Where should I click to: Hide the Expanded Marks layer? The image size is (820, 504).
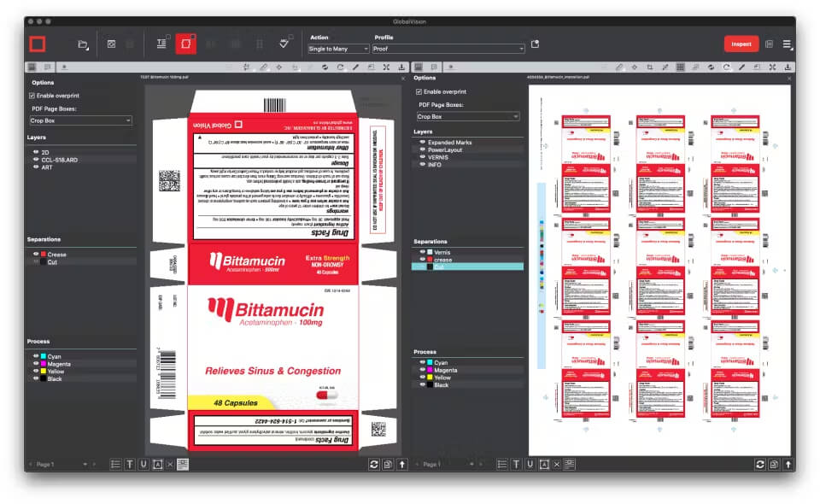pos(423,142)
